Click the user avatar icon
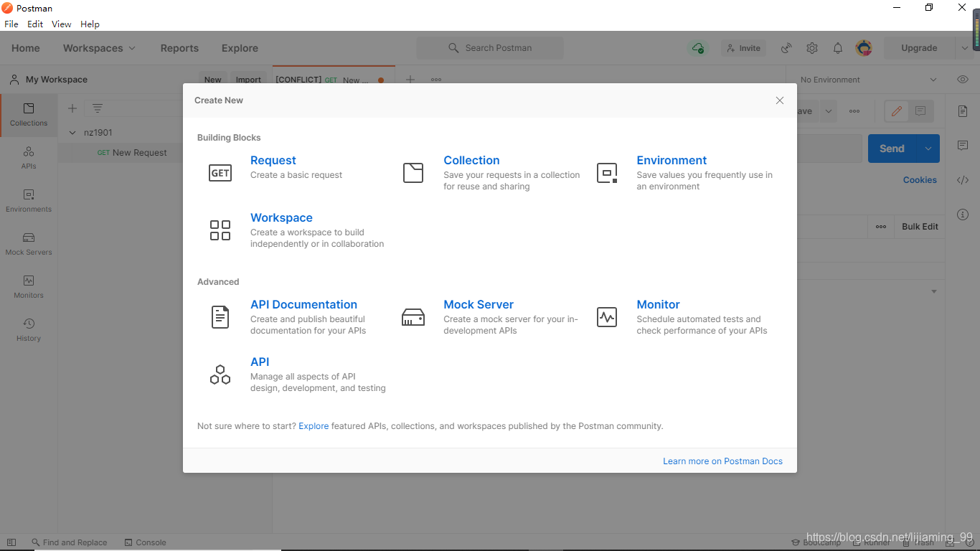The height and width of the screenshot is (551, 980). coord(864,48)
